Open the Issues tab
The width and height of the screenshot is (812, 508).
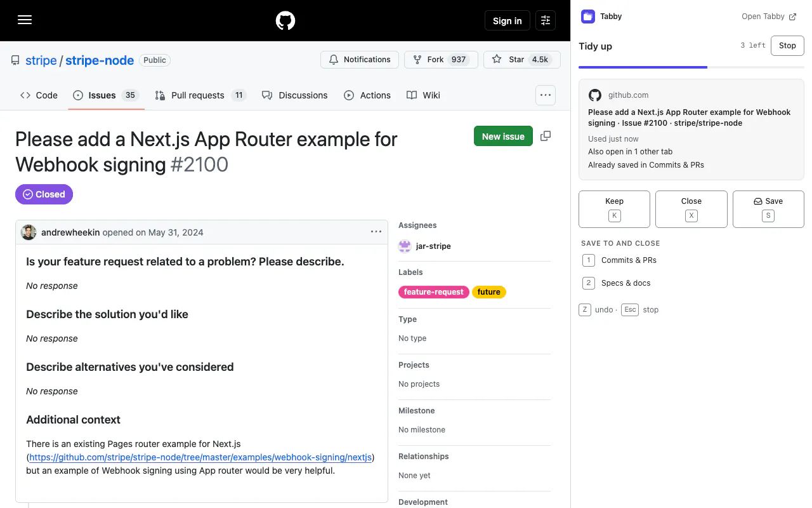pos(106,95)
